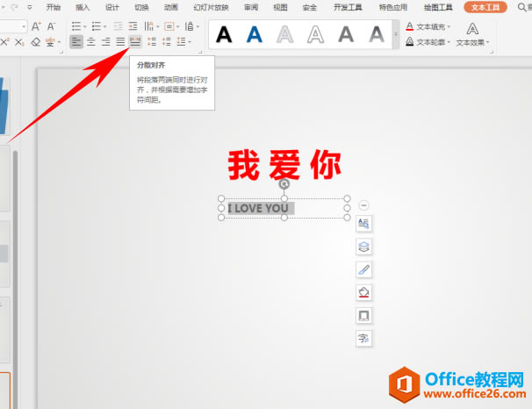532x409 pixels.
Task: Apply superscript formatting
Action: pos(4,42)
